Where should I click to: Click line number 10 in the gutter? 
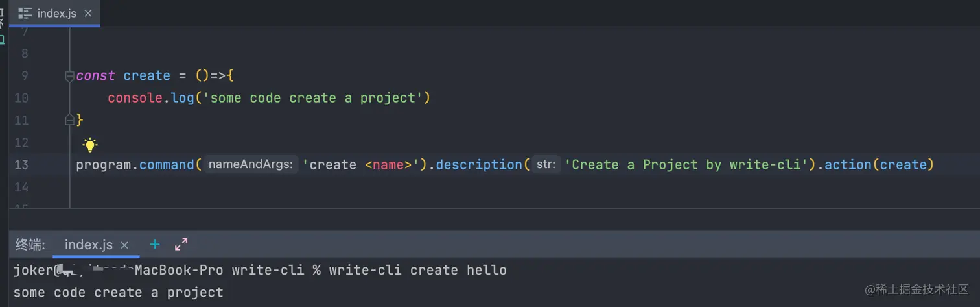(x=21, y=98)
